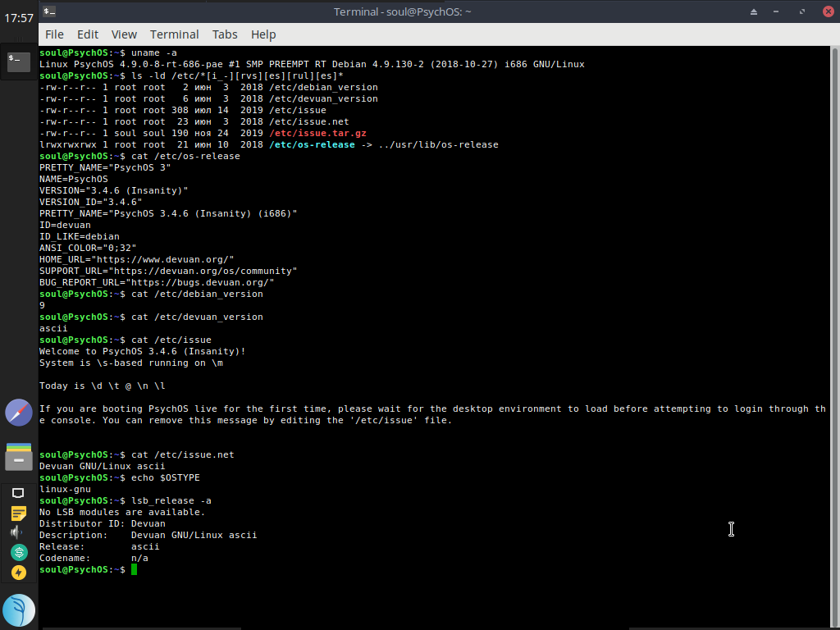Viewport: 840px width, 630px height.
Task: Click 'echo $OSTYPE' command text
Action: pyautogui.click(x=166, y=477)
